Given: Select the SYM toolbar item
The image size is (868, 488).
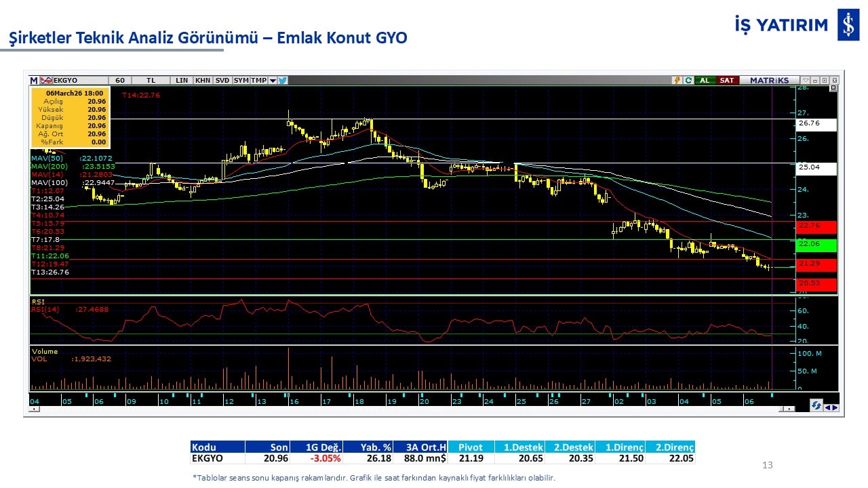Looking at the screenshot, I should [241, 80].
